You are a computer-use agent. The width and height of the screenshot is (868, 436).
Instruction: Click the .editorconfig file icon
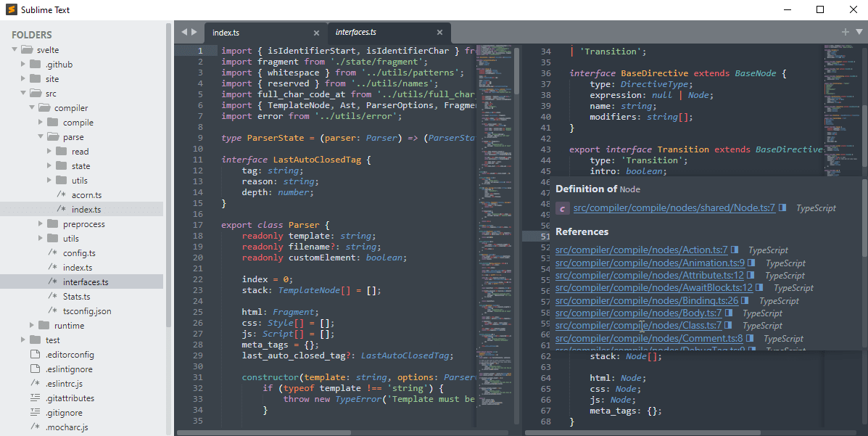pos(35,355)
